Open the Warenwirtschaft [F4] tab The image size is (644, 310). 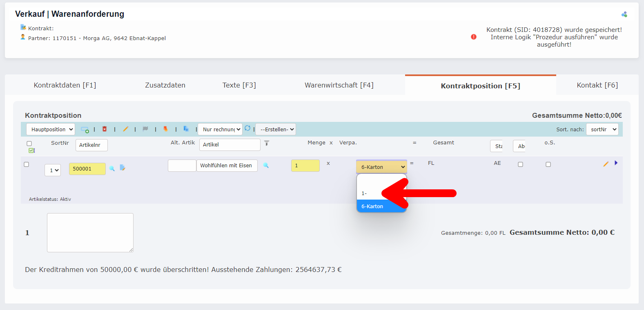339,85
